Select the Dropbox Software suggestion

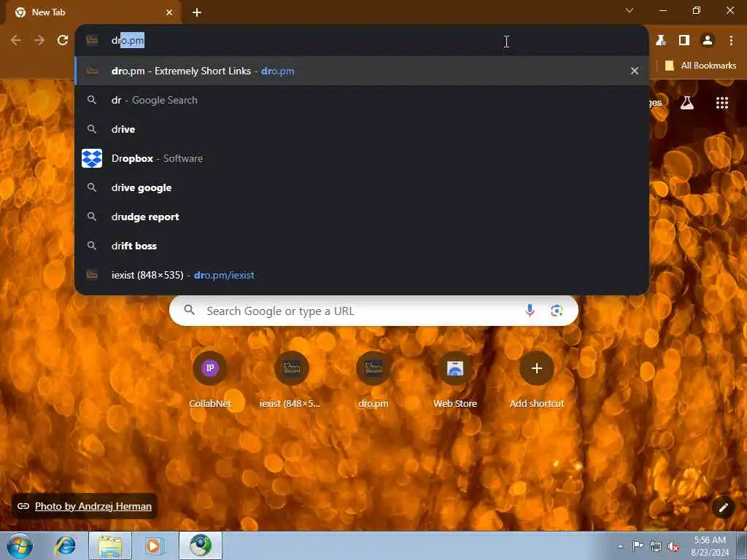pos(362,158)
